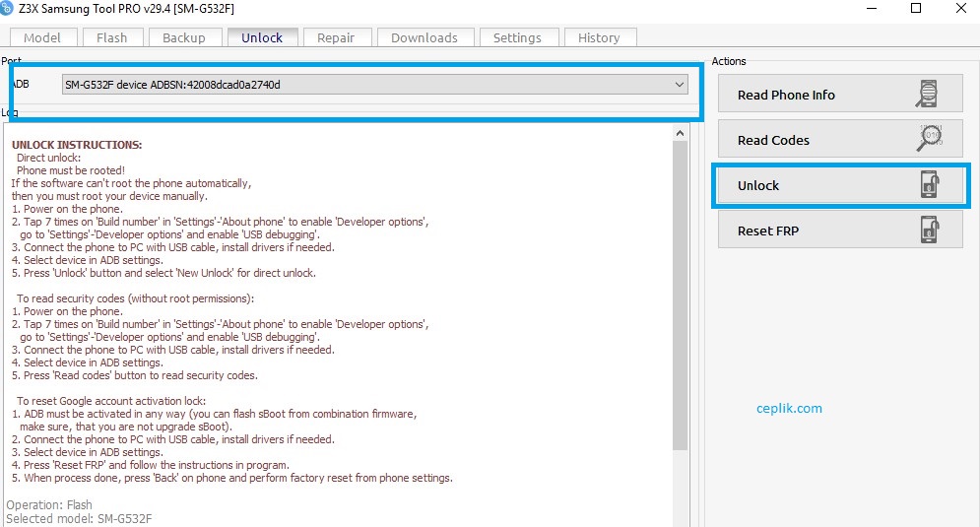Click the Read Phone Info button label
Viewport: 980px width, 527px height.
coord(786,95)
